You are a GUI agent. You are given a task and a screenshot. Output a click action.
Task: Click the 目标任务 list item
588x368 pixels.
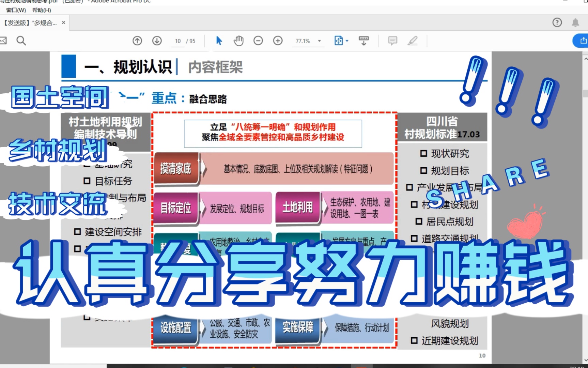(108, 181)
